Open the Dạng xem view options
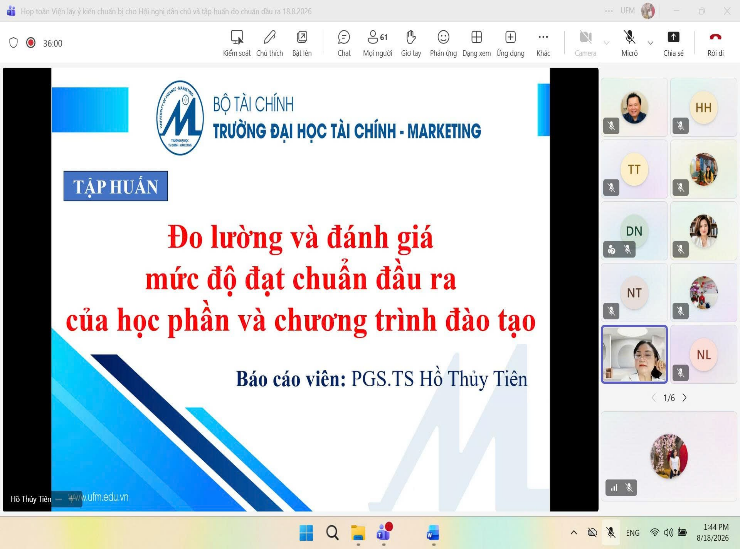The image size is (740, 549). click(x=477, y=43)
